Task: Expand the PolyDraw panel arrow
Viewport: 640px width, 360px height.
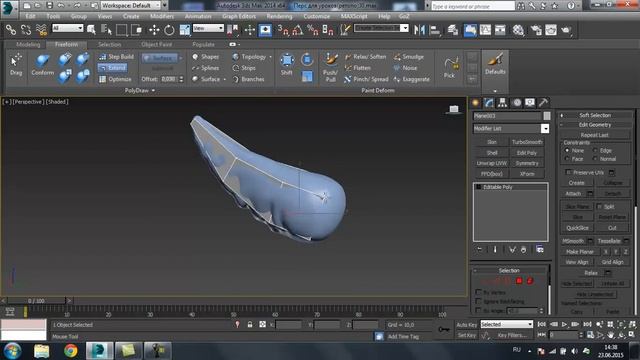Action: pyautogui.click(x=153, y=91)
